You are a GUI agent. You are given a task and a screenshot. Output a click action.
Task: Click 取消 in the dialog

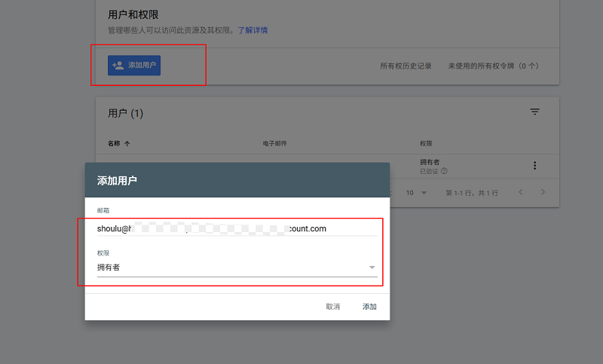[333, 307]
